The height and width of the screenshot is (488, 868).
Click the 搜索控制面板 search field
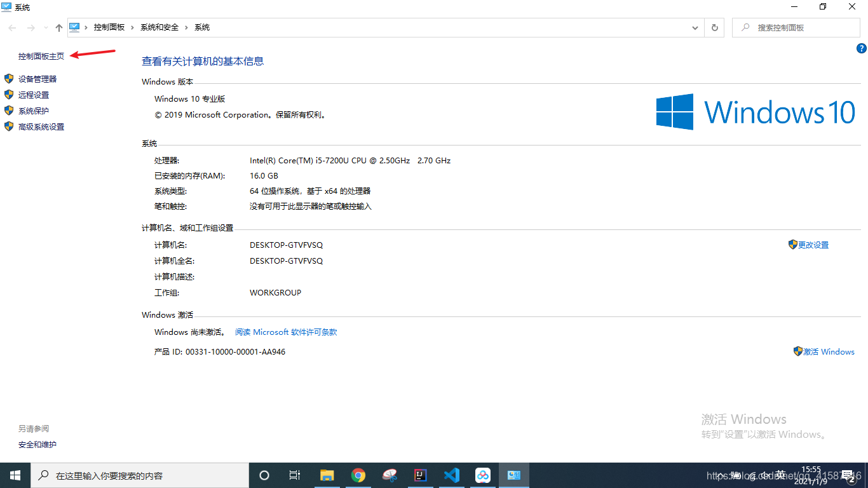(x=796, y=27)
